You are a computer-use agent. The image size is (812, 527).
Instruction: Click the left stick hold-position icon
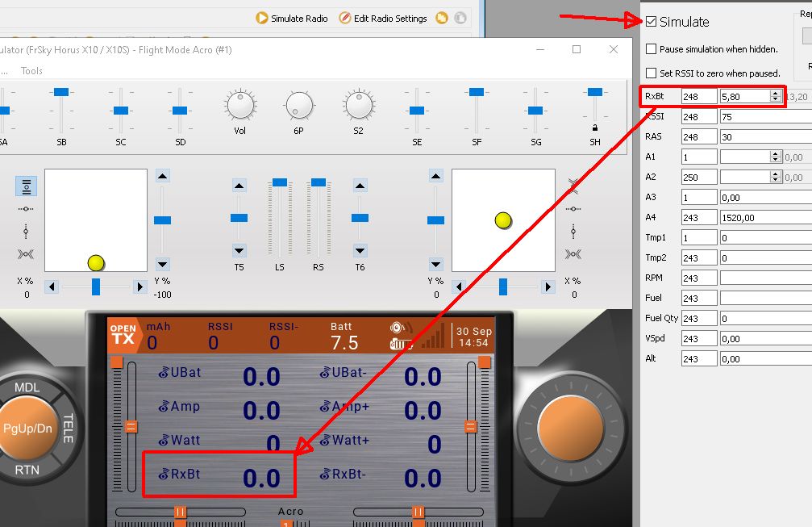click(x=26, y=186)
